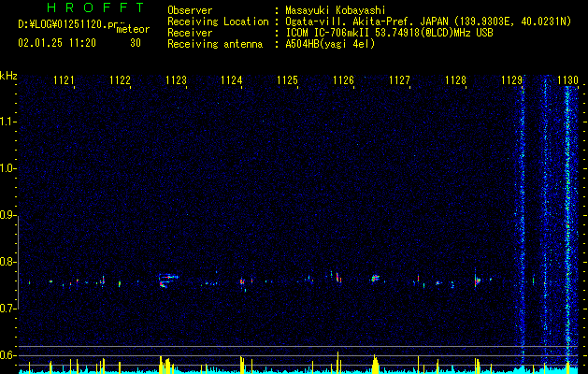Click the 1123 time axis label

[176, 80]
